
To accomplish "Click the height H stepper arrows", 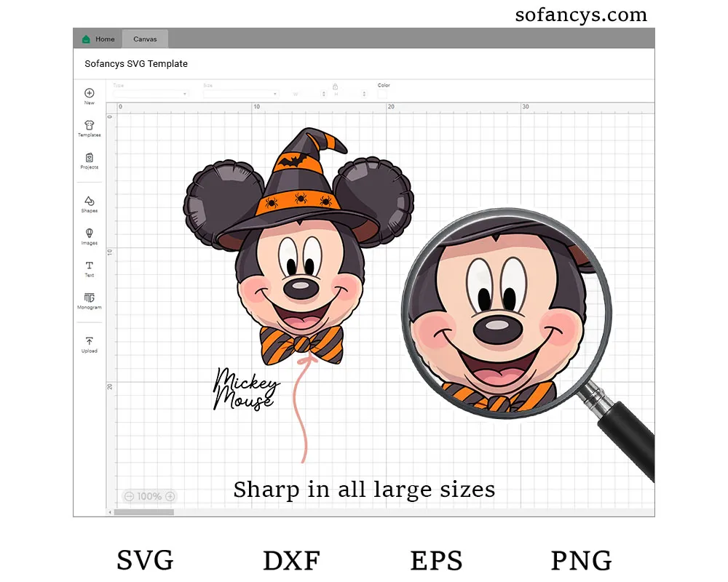I will 364,94.
